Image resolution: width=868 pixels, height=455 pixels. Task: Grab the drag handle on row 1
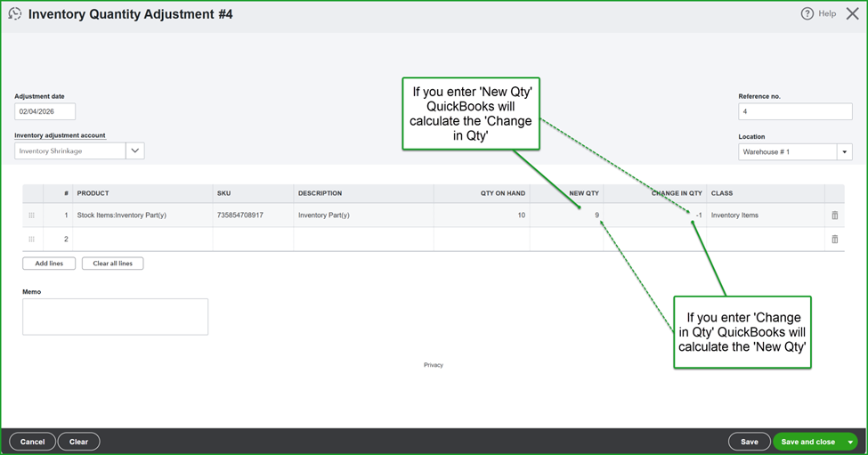32,215
